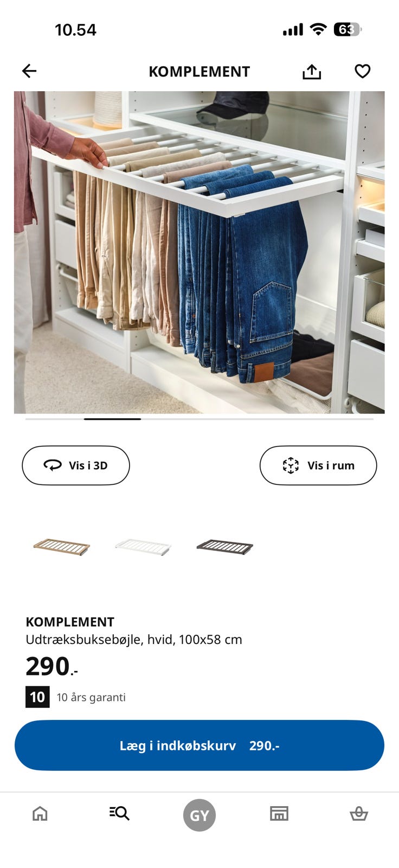The width and height of the screenshot is (399, 868).
Task: Tap the 10 års garanti label
Action: click(91, 697)
